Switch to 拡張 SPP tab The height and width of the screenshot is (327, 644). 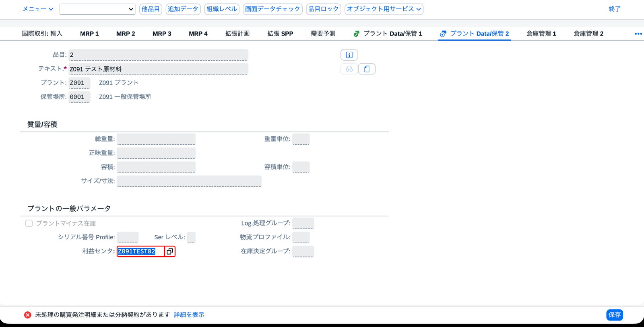click(280, 34)
